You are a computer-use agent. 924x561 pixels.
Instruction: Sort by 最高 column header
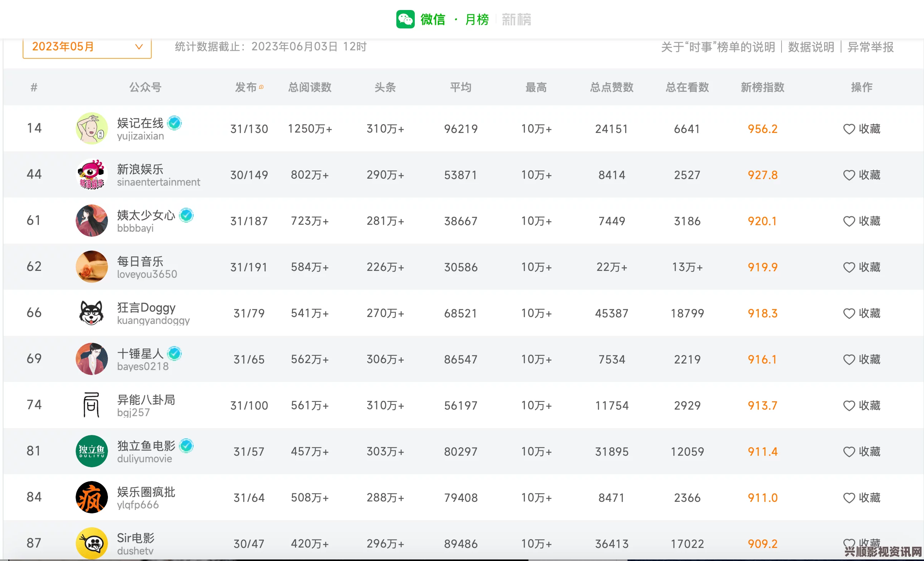[x=536, y=87]
